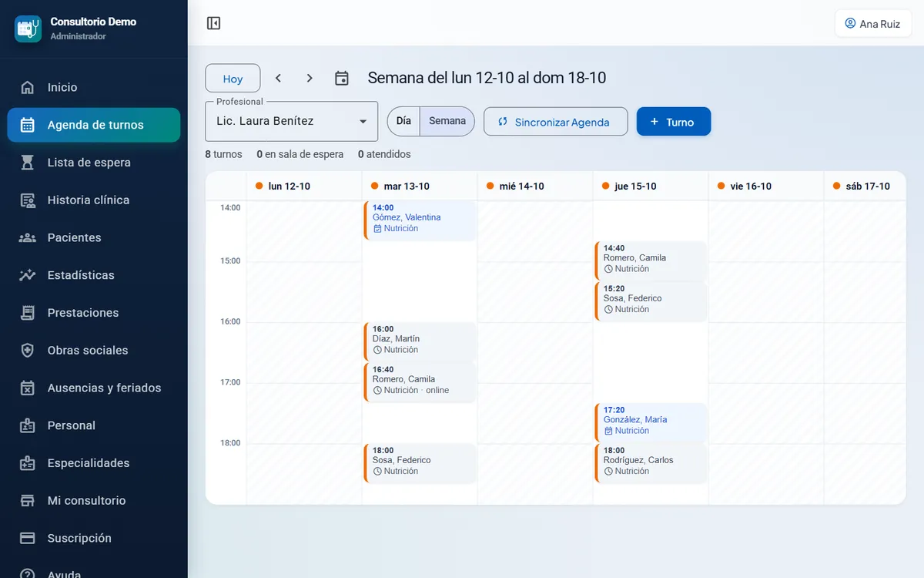
Task: Click the 8 turnos count
Action: coord(223,154)
